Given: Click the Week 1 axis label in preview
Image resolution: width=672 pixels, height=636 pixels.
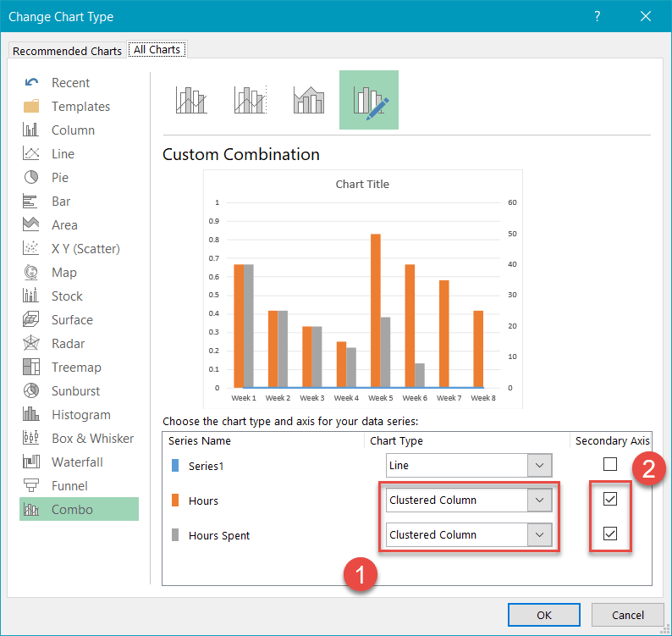Looking at the screenshot, I should pos(244,398).
